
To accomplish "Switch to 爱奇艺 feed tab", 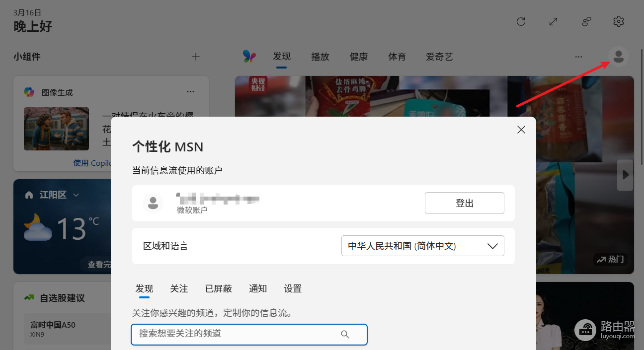I will pos(440,57).
